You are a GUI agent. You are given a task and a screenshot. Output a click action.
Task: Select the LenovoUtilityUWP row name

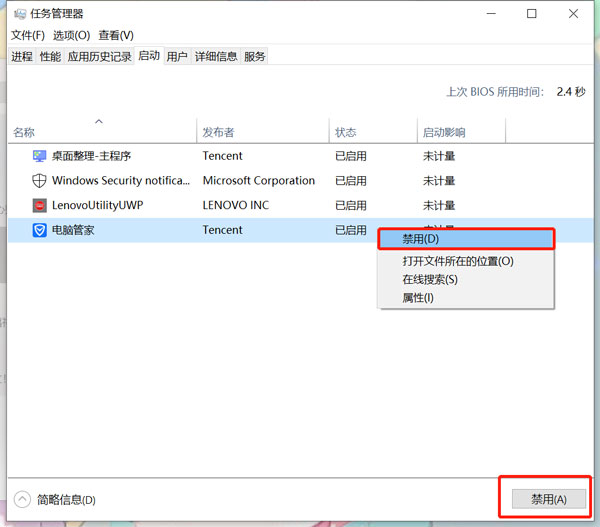tap(98, 205)
